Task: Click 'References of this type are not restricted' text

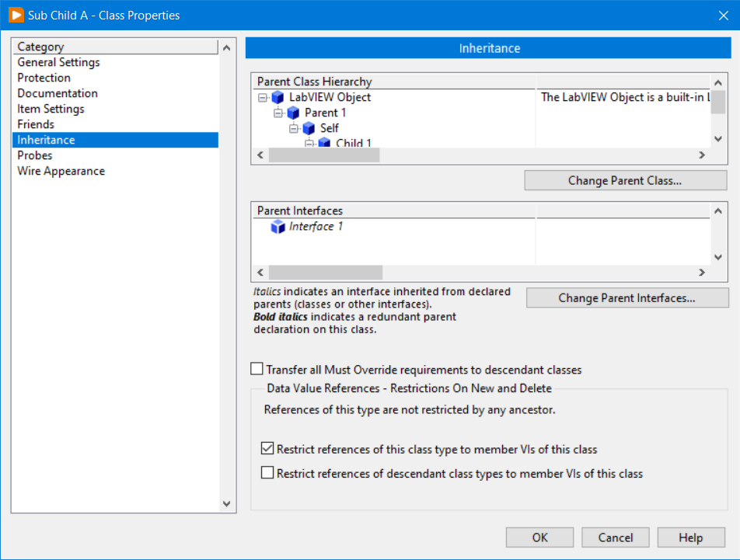Action: pyautogui.click(x=410, y=409)
